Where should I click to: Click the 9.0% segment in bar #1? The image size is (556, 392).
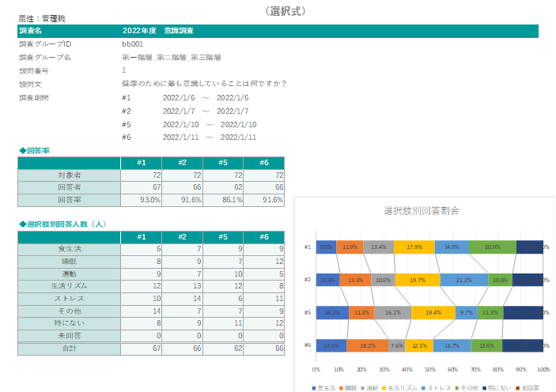click(326, 247)
